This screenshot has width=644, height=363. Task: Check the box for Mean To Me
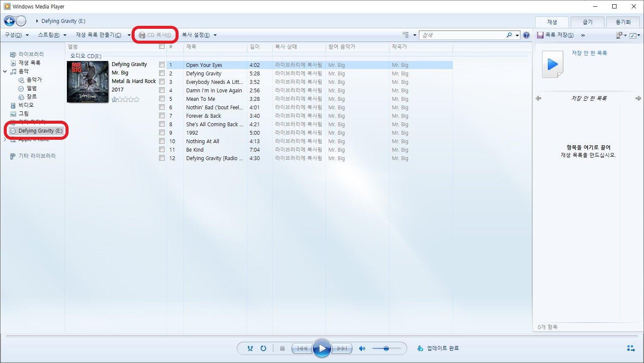click(162, 99)
